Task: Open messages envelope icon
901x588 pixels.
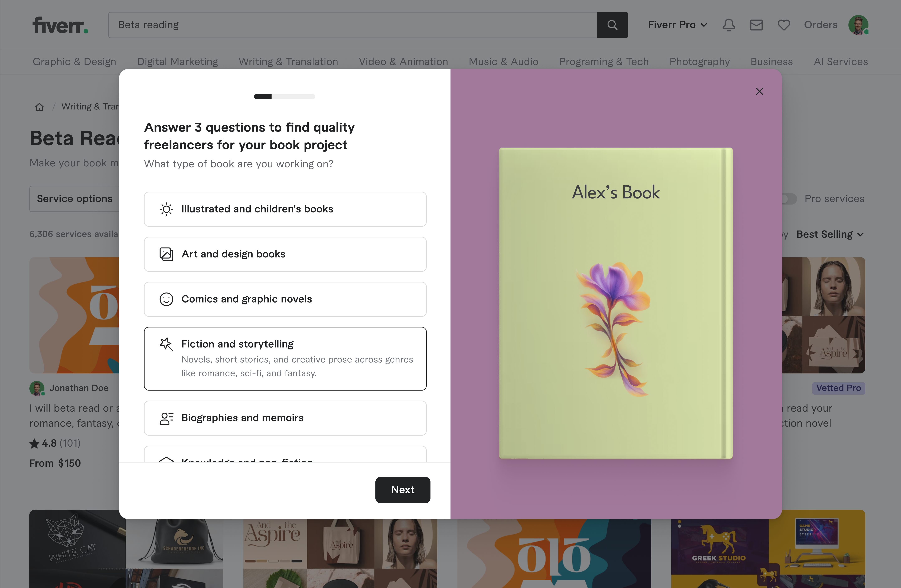Action: pos(756,25)
